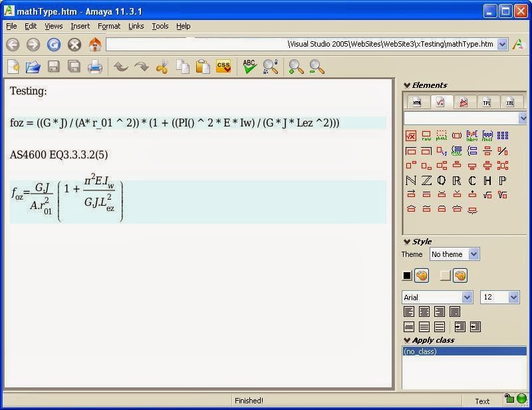This screenshot has height=410, width=532.
Task: Insert parentheses around element
Action: click(457, 136)
